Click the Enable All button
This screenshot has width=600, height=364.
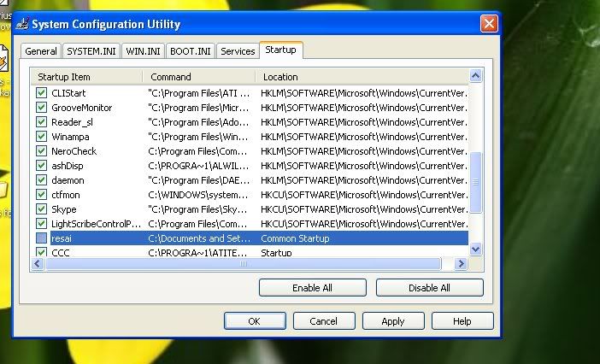click(x=313, y=288)
